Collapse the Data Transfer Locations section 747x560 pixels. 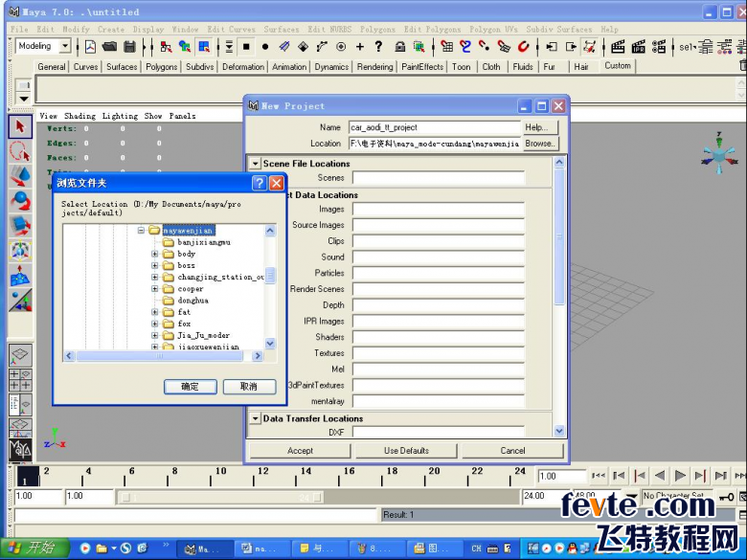tap(256, 419)
